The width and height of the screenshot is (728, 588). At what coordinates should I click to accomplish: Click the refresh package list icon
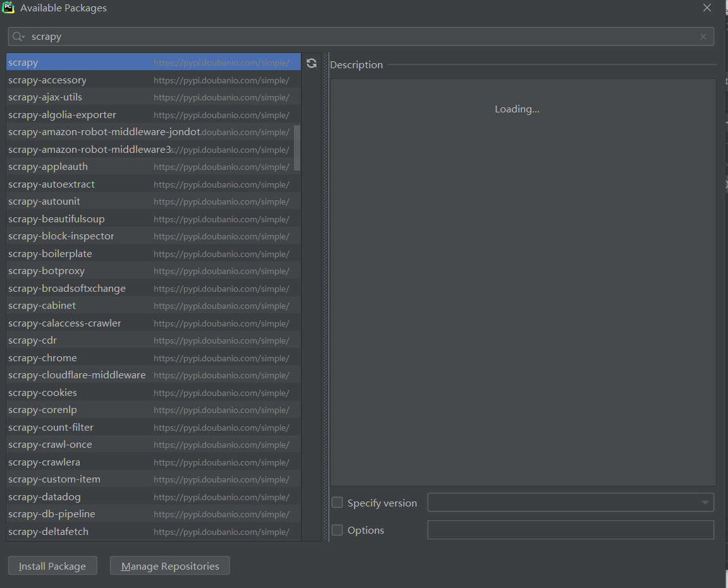pos(312,63)
